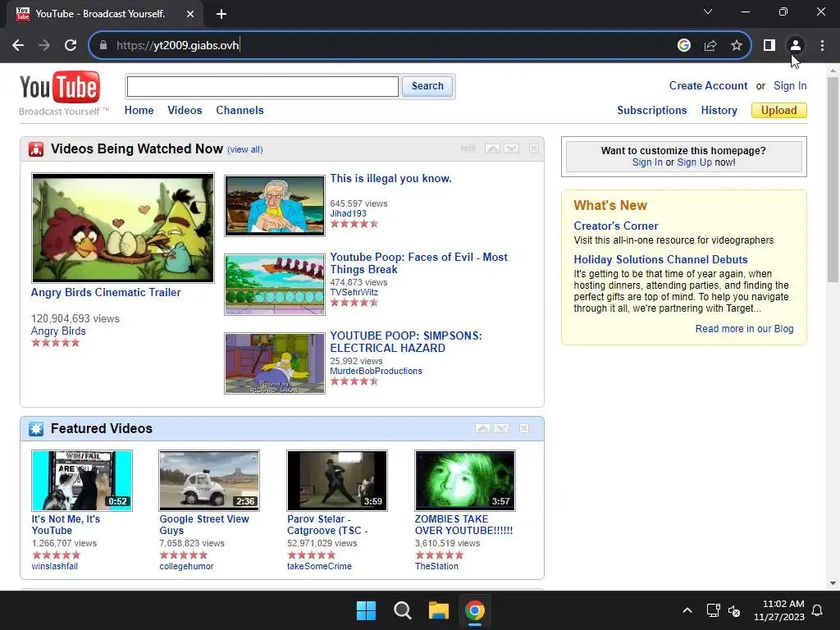Click the network tray icon
This screenshot has width=840, height=630.
pyautogui.click(x=713, y=610)
